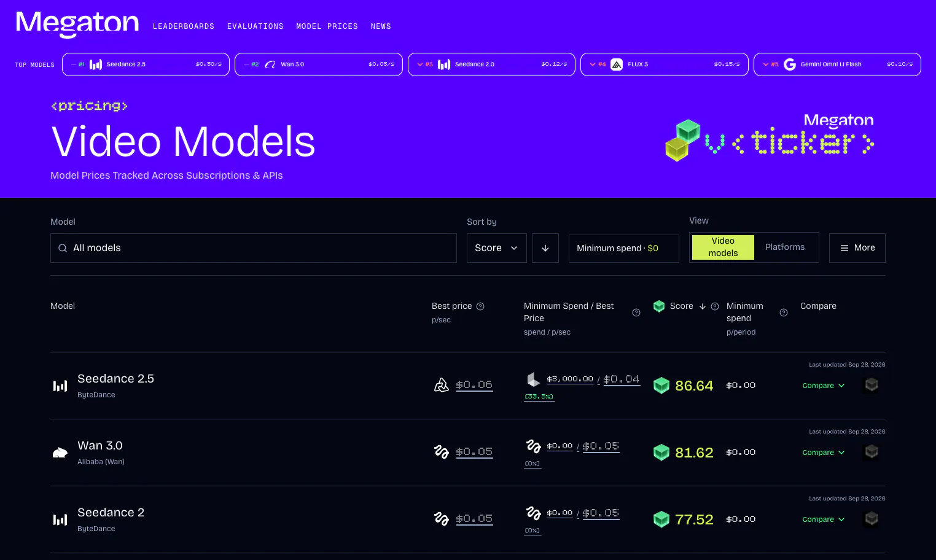Click the Score column help icon
Image resolution: width=936 pixels, height=560 pixels.
715,306
